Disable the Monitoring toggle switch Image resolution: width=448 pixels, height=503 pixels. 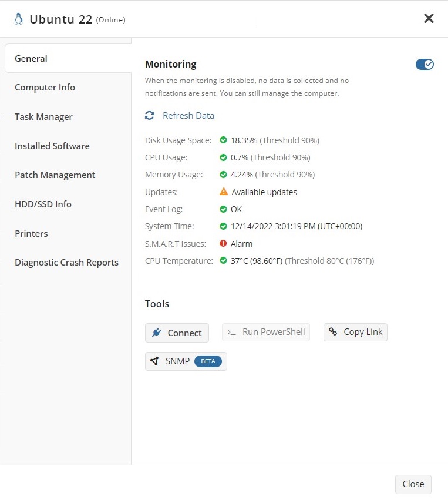[425, 65]
